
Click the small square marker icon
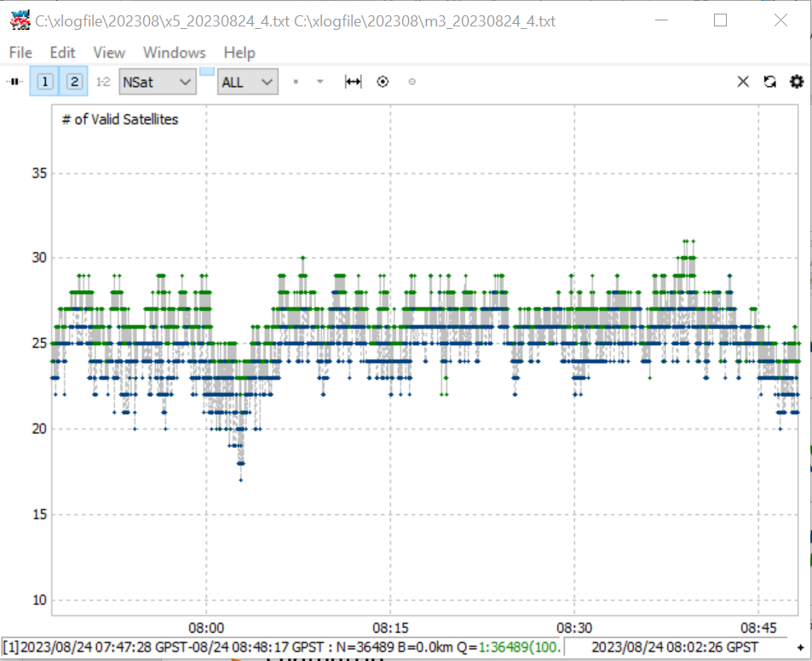point(296,81)
